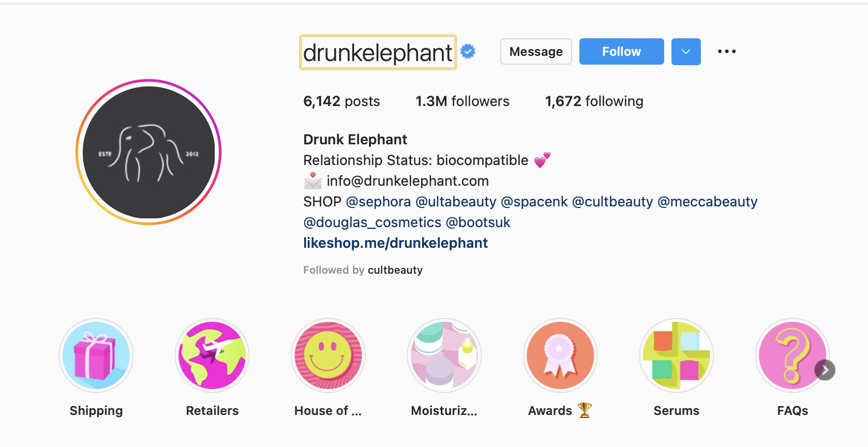Follow the drunkelephant account
The height and width of the screenshot is (447, 868).
[x=621, y=51]
